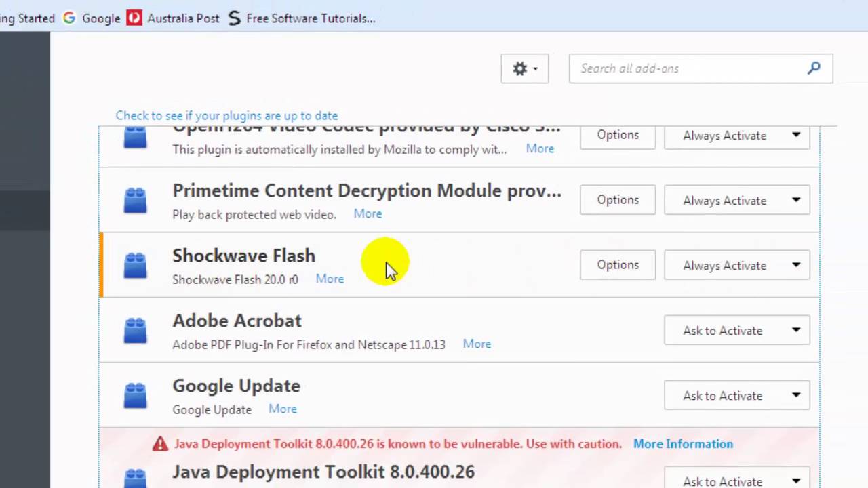Open More Information link for Java warning
The width and height of the screenshot is (868, 488).
[x=683, y=444]
